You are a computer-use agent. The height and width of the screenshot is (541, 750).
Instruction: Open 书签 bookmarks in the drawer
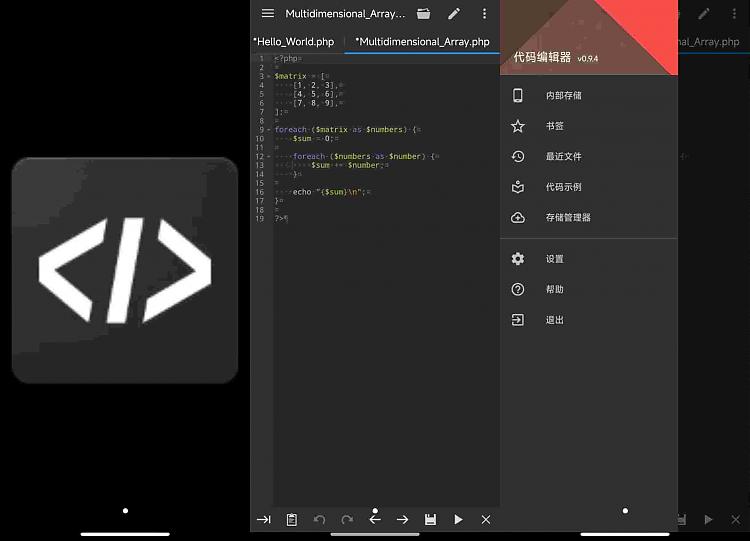589,126
